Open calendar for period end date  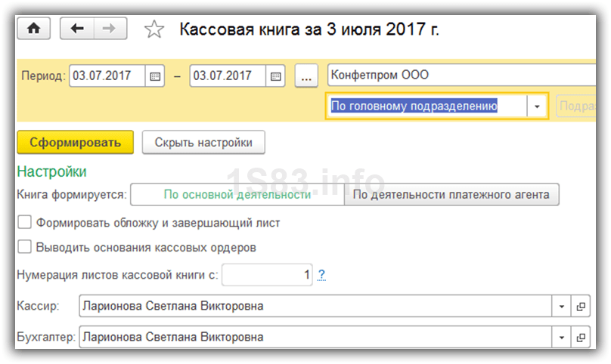pos(275,76)
